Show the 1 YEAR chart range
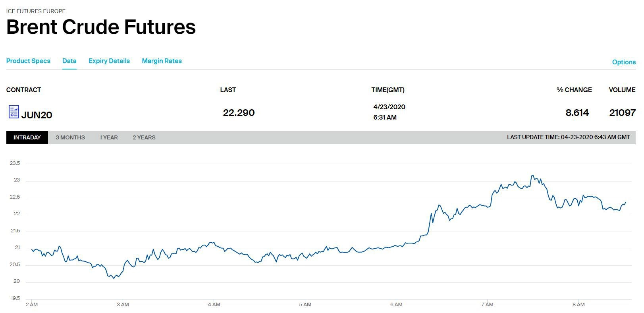This screenshot has height=313, width=644. (108, 137)
